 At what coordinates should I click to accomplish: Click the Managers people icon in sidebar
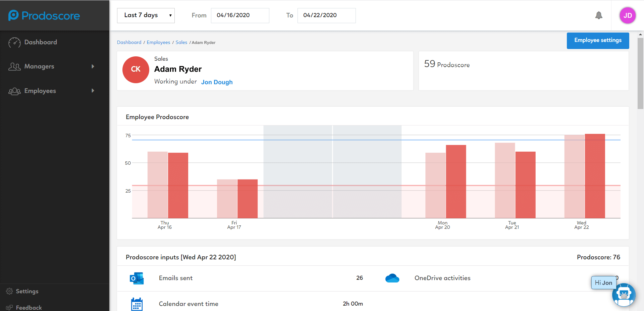click(14, 66)
